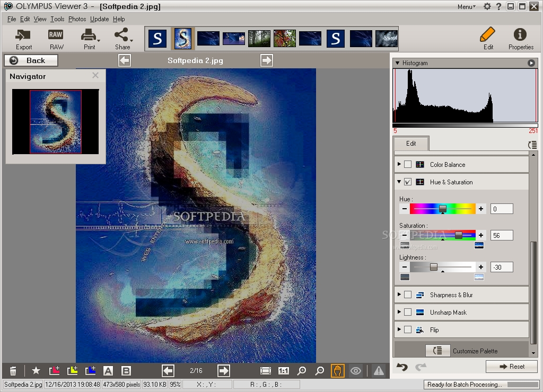Viewport: 543px width, 392px height.
Task: Select the Edit tab in palette
Action: coord(411,143)
